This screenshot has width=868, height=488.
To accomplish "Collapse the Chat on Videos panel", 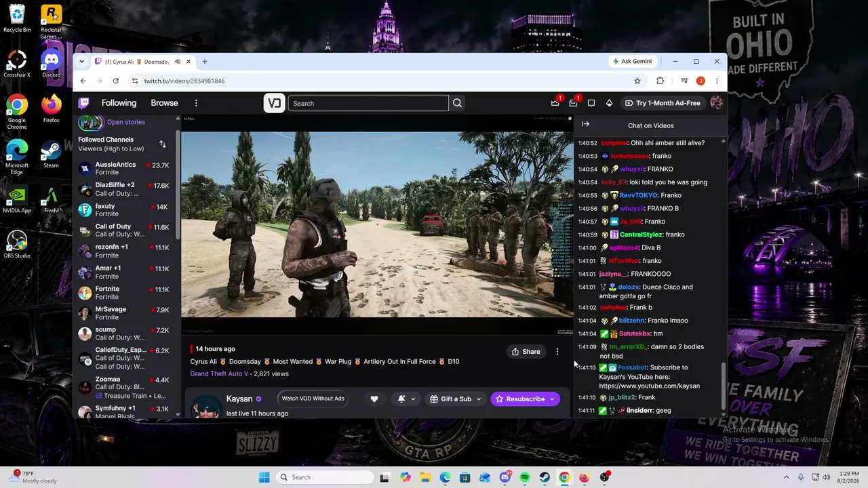I will coord(585,124).
